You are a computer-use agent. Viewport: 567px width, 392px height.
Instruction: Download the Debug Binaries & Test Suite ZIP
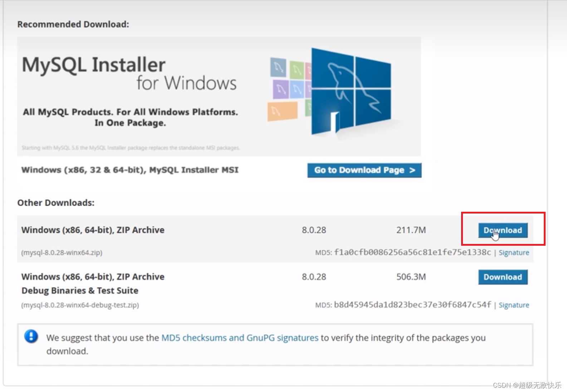[x=503, y=277]
